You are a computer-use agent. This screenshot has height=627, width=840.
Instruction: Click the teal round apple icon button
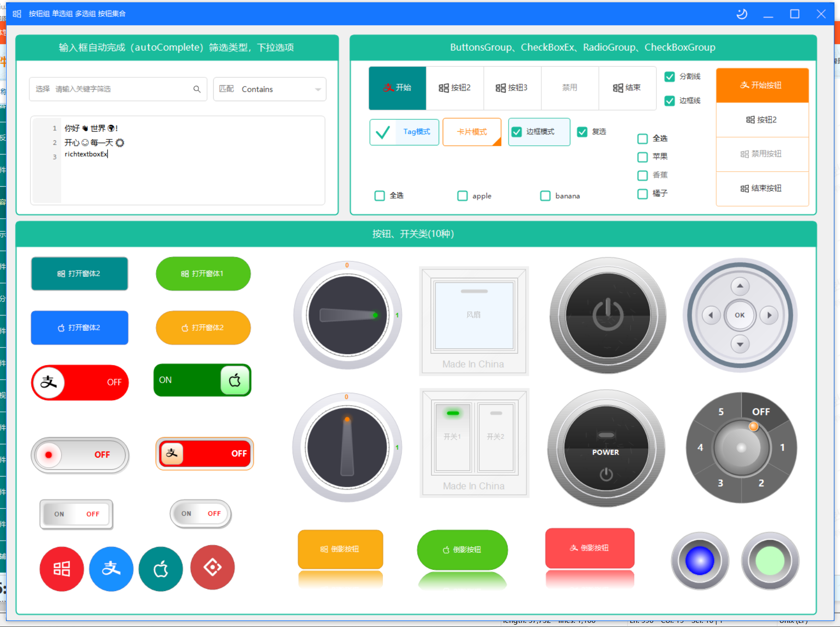[x=161, y=569]
